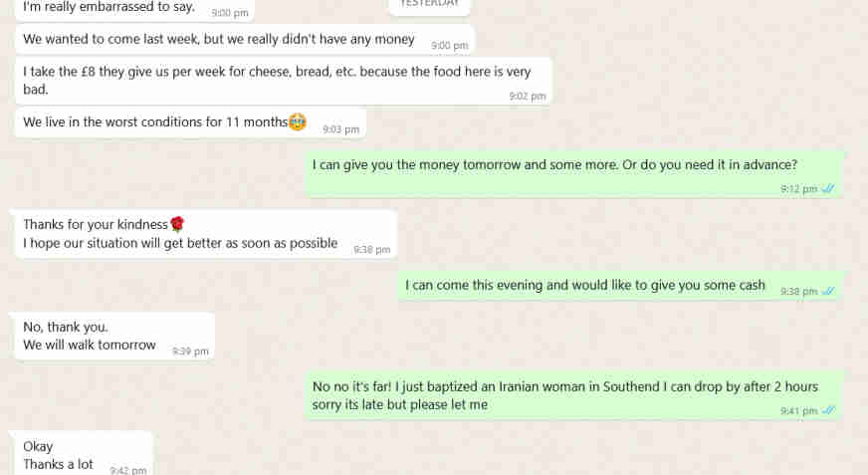
Task: Select the 'I'm really embarrassed to say' message
Action: click(x=134, y=9)
